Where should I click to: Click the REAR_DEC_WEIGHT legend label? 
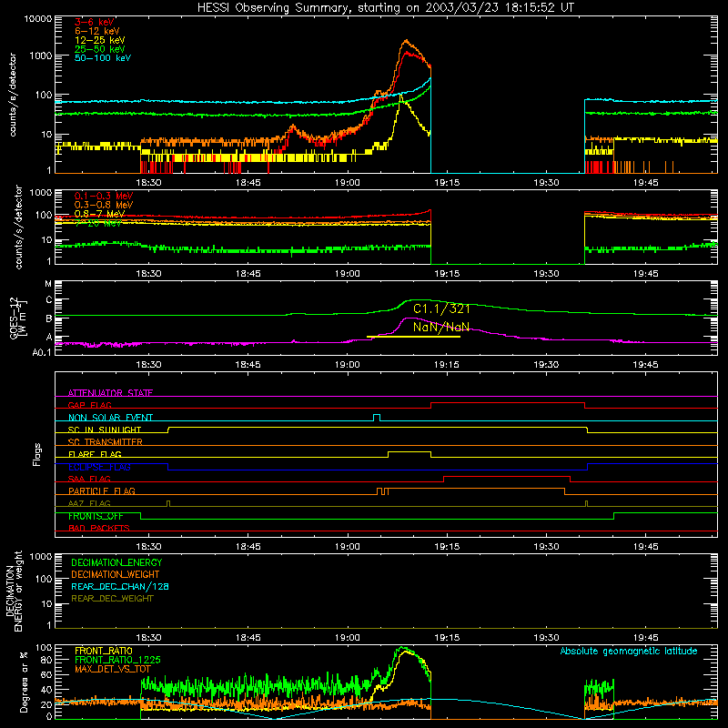(x=112, y=599)
